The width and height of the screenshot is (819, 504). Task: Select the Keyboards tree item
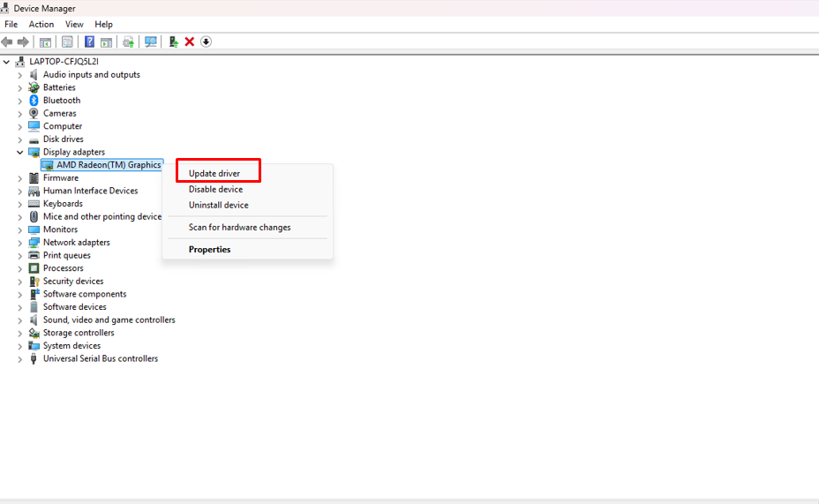click(63, 204)
